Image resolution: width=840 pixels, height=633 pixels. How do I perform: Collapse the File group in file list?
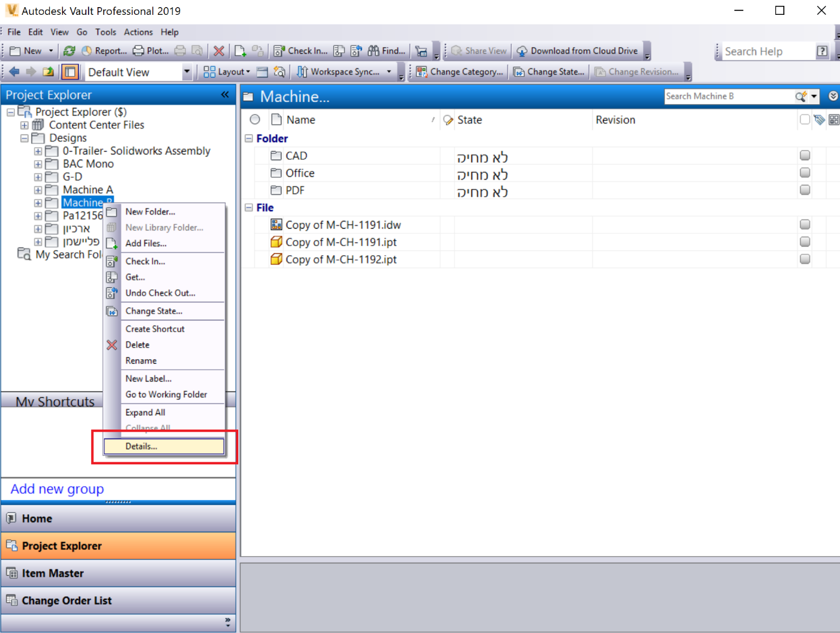(x=249, y=207)
